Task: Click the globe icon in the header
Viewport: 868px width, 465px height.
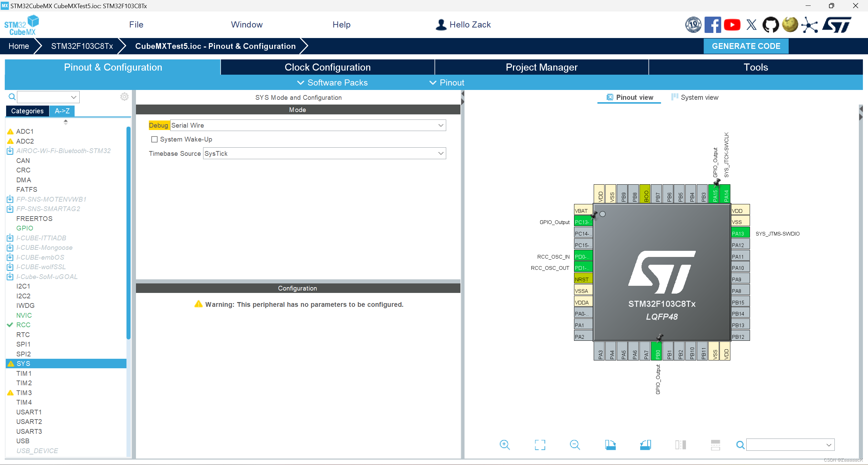Action: click(790, 25)
